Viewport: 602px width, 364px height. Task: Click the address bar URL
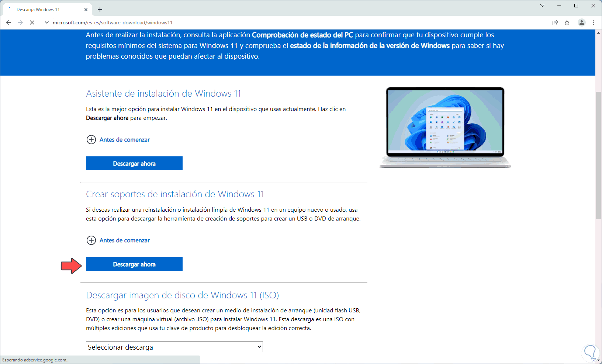click(x=113, y=22)
